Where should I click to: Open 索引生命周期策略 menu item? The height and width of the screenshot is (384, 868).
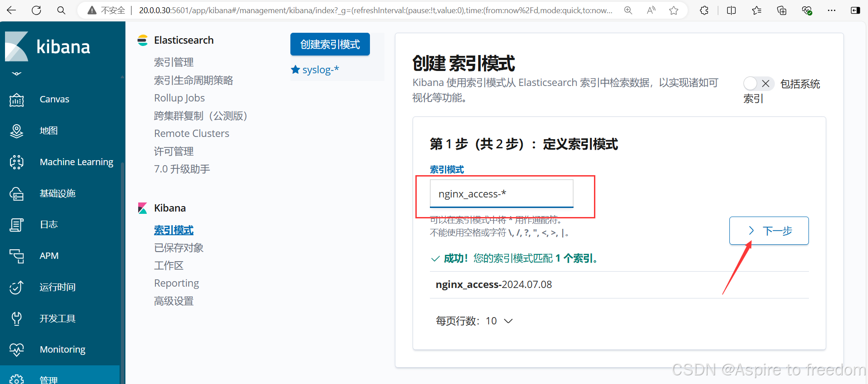click(194, 80)
